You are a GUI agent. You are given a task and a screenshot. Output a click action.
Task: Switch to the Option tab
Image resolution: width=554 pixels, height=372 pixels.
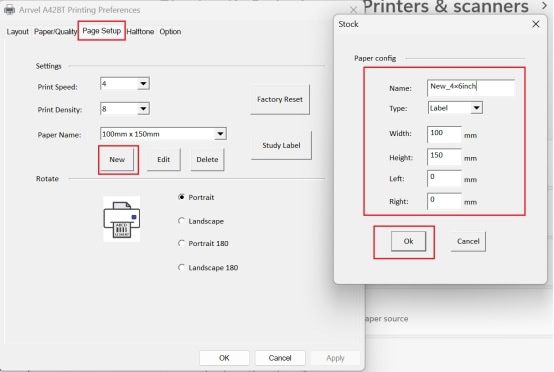coord(170,31)
